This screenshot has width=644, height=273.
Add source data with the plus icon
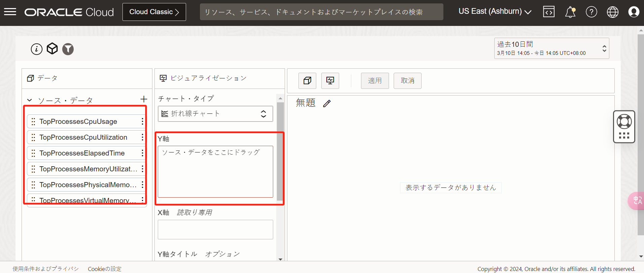[144, 99]
